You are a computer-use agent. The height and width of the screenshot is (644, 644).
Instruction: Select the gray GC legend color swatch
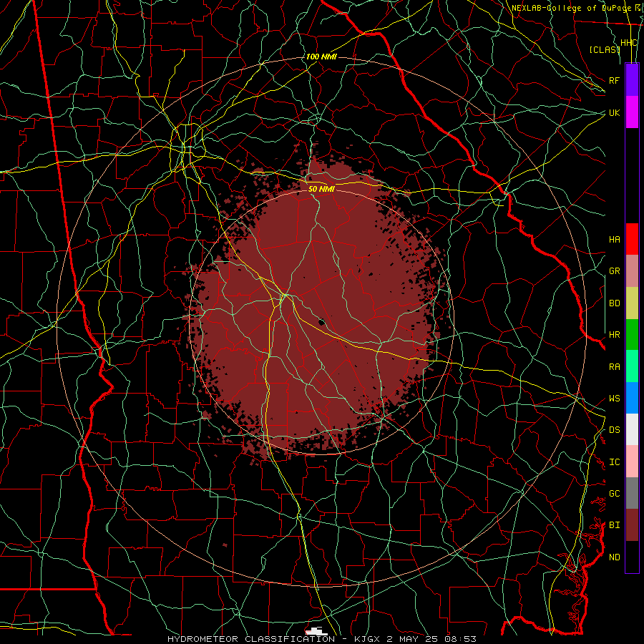632,493
